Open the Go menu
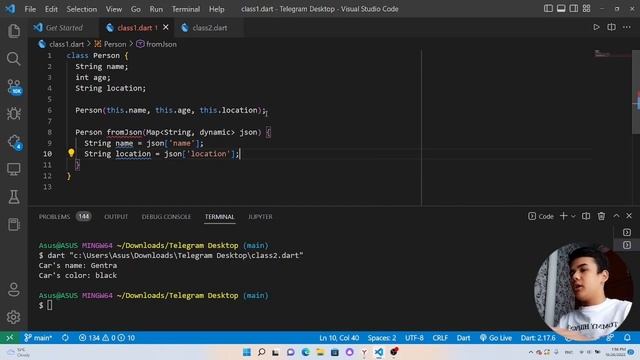The width and height of the screenshot is (640, 360). 136,9
